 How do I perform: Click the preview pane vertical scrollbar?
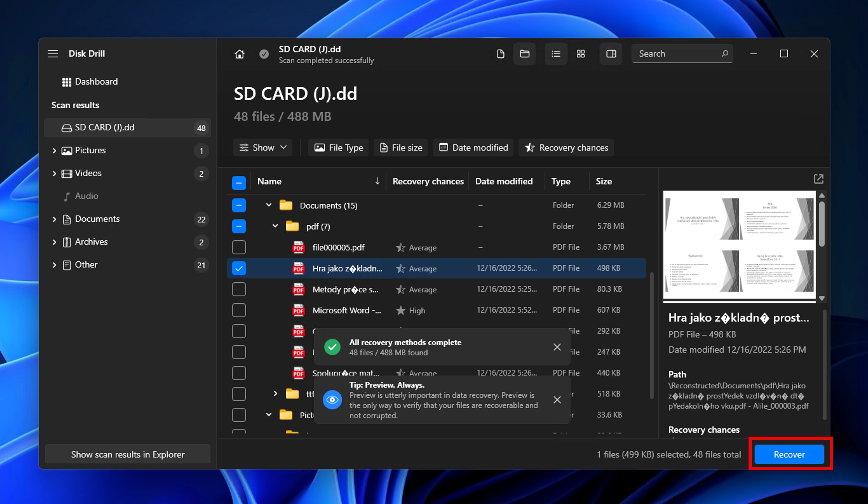click(822, 224)
